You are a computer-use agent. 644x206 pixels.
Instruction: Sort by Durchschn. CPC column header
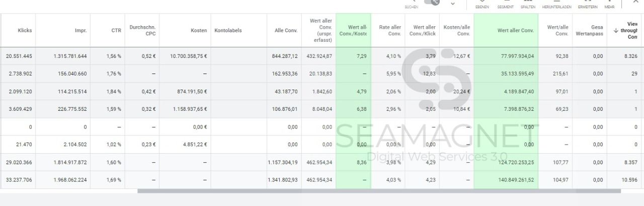pyautogui.click(x=142, y=30)
